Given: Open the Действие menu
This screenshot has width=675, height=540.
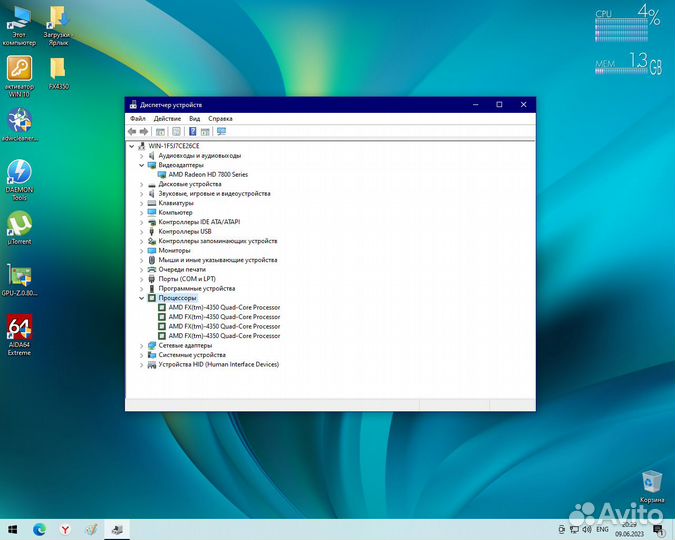Looking at the screenshot, I should click(167, 118).
